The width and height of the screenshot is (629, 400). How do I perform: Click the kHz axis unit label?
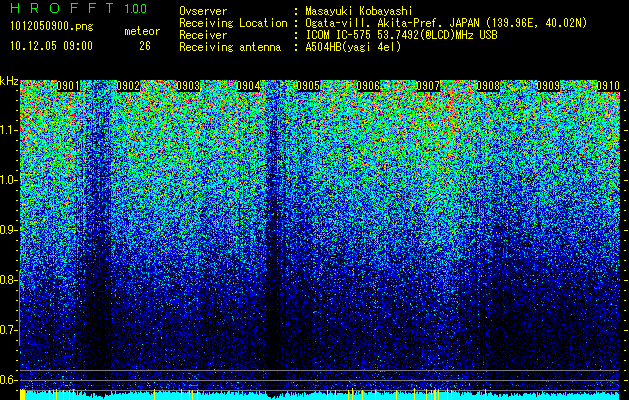click(9, 81)
